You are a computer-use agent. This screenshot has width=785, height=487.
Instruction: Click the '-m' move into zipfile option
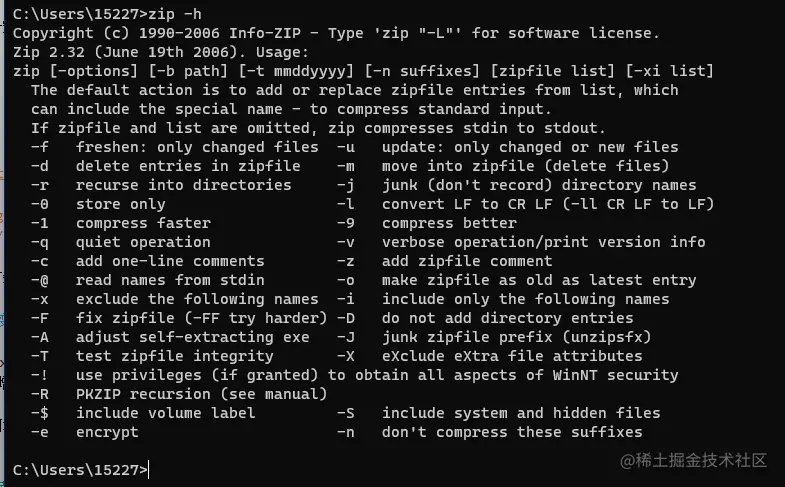(x=346, y=166)
